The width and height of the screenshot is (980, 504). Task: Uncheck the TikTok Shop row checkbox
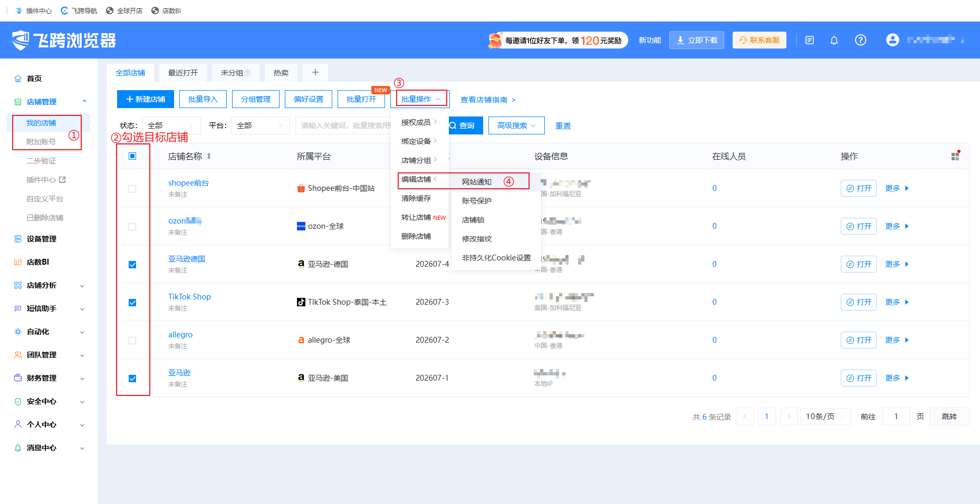point(132,302)
